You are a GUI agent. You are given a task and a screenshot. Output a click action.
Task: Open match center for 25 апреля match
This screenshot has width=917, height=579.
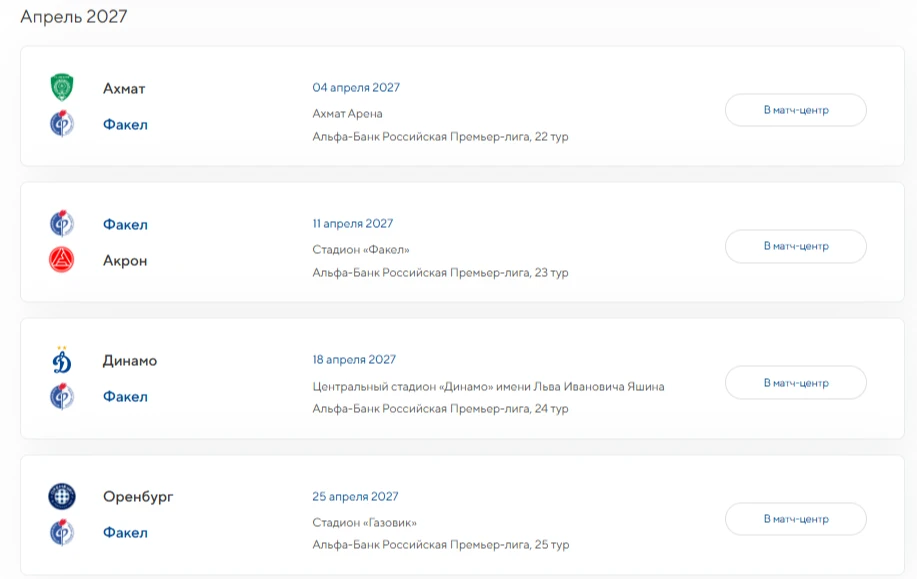tap(796, 519)
